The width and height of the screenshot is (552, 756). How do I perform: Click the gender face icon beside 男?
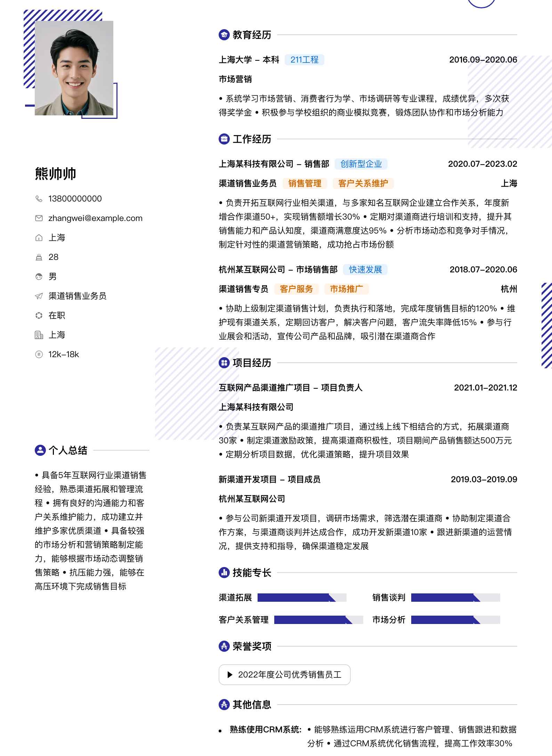click(39, 277)
